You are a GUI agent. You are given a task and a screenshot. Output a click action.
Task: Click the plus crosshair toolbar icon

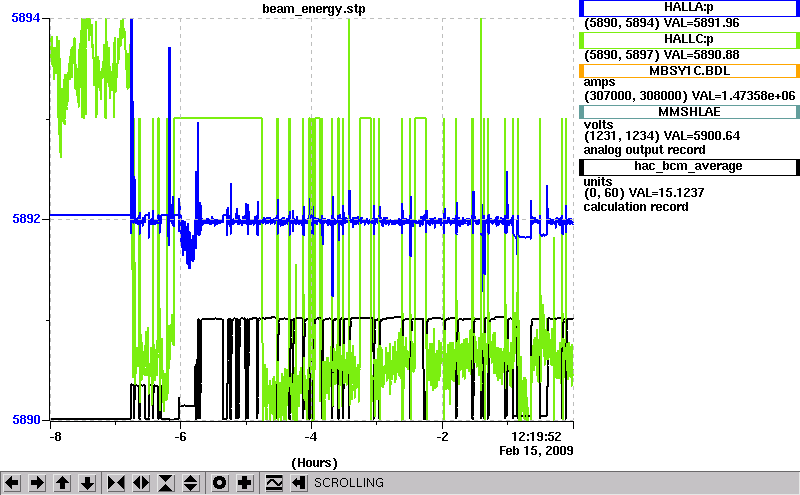(245, 483)
